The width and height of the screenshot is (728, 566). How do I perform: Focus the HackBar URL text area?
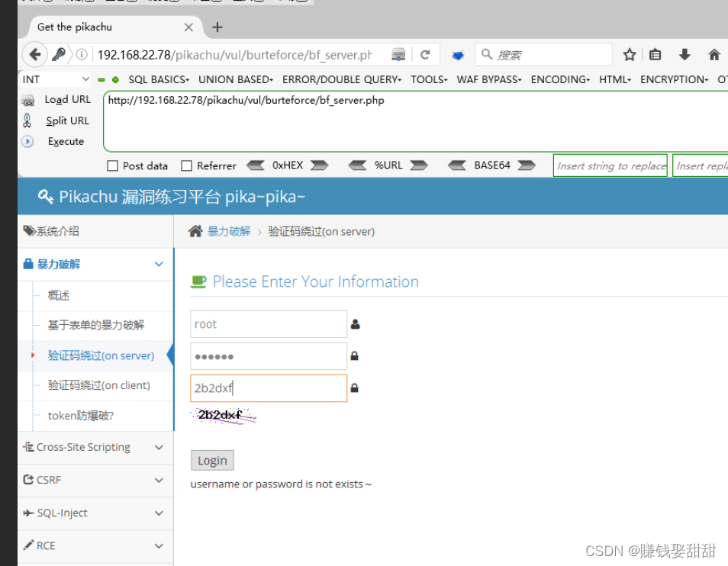pos(416,121)
